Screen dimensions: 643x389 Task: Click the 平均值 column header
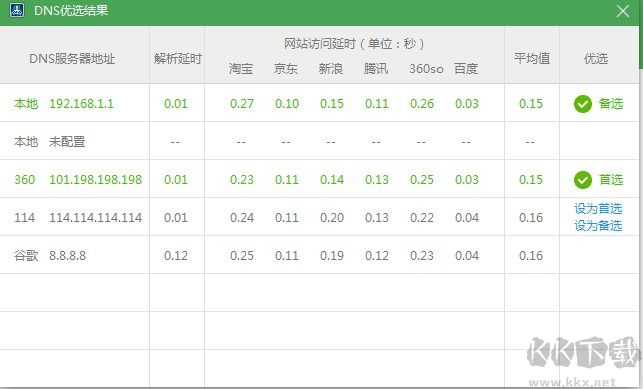532,59
